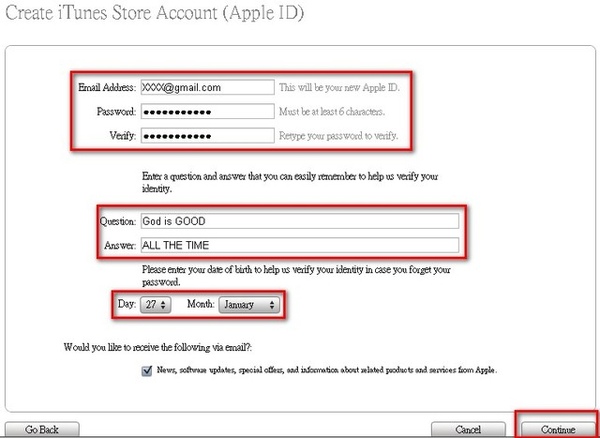The image size is (600, 438).
Task: Click the Cancel button
Action: click(468, 430)
